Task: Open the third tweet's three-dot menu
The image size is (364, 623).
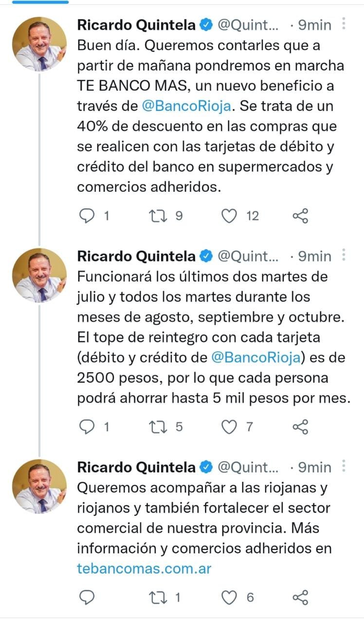Action: [x=344, y=467]
